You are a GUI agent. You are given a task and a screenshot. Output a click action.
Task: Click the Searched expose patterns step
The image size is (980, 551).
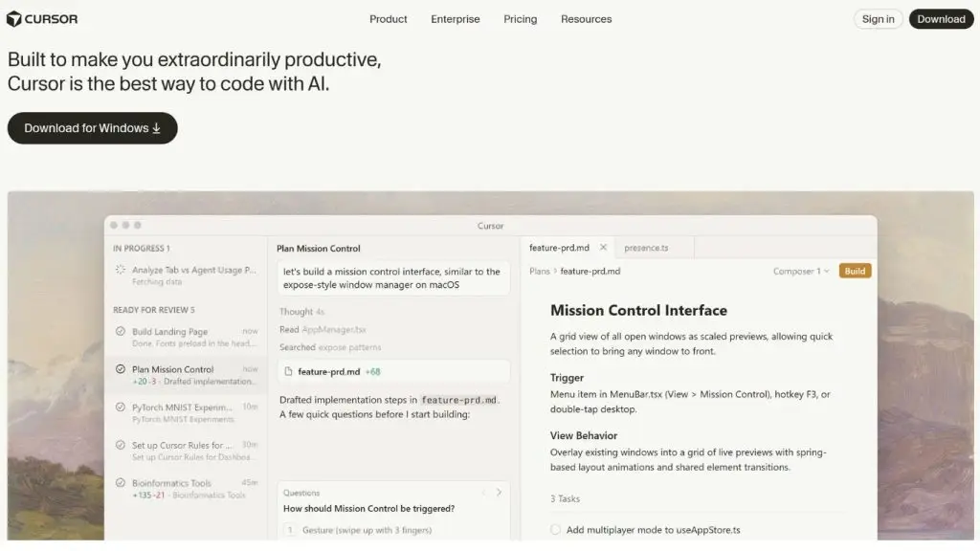330,347
